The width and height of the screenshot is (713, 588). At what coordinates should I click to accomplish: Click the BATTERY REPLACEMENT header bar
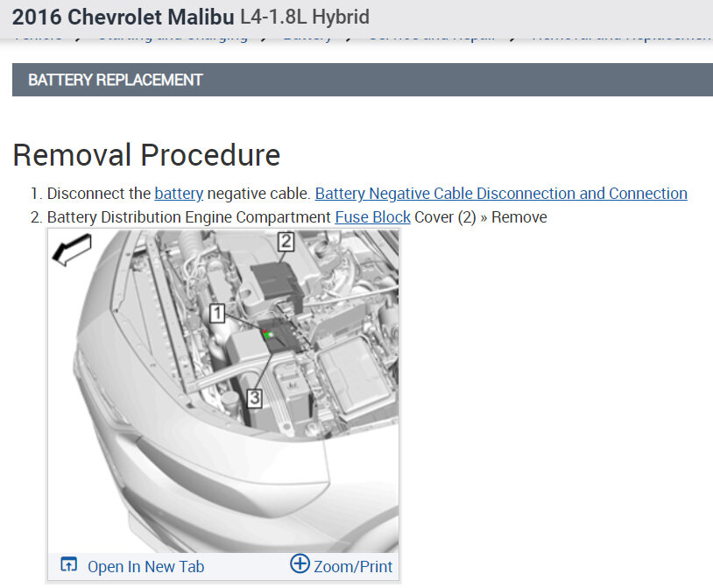363,80
